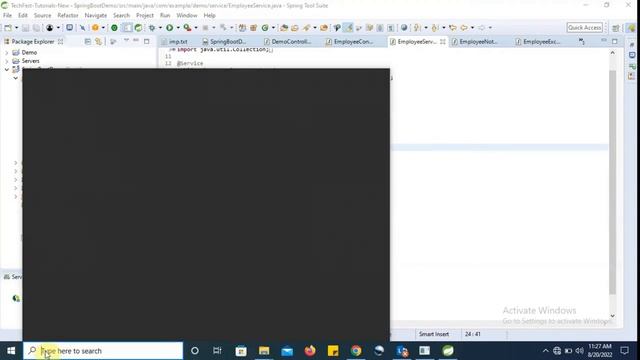
Task: Click Type here to search box
Action: (103, 351)
